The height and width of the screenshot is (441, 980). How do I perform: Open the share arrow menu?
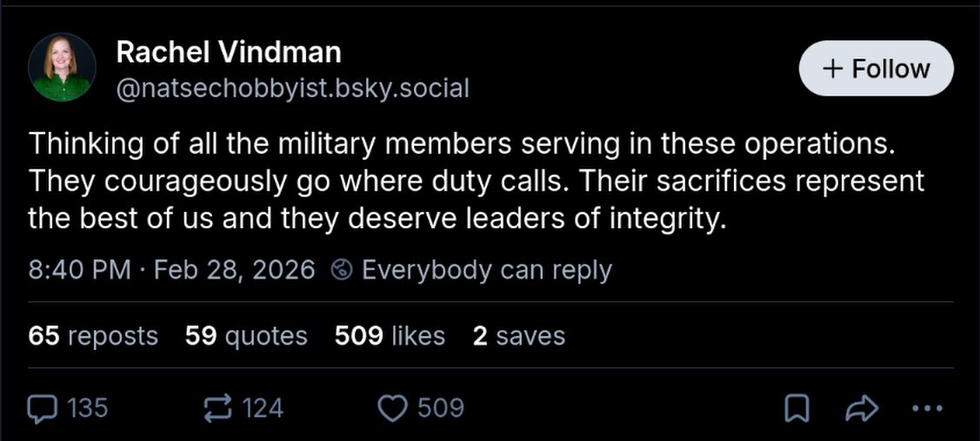861,409
